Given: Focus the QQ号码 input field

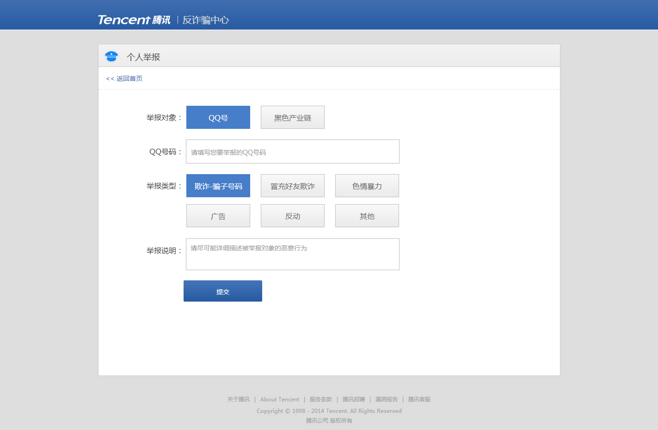Looking at the screenshot, I should pyautogui.click(x=292, y=152).
